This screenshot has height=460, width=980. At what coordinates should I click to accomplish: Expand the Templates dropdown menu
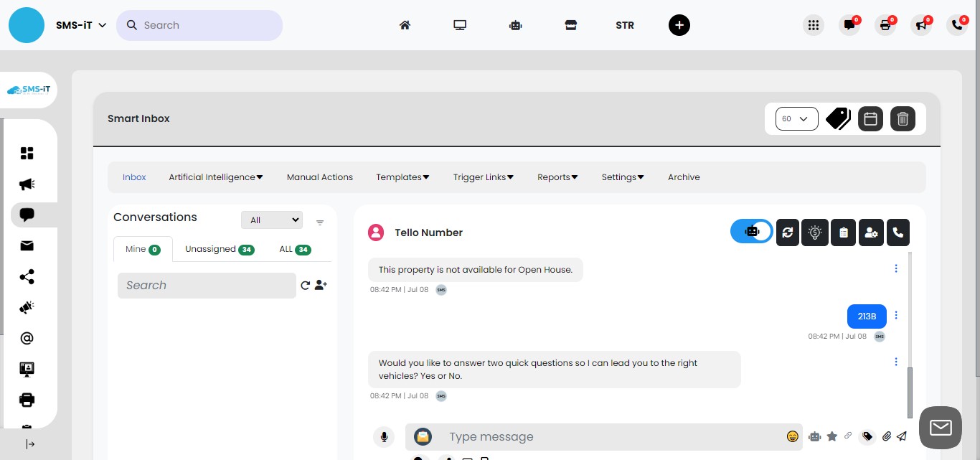[402, 177]
